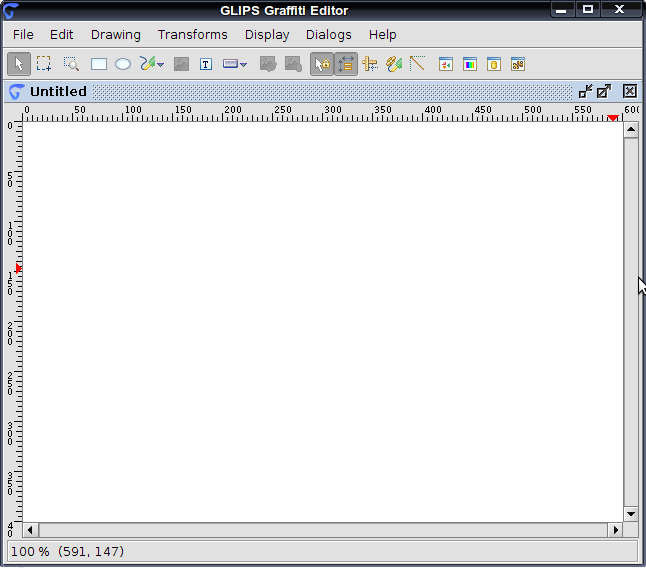Click the diagonal line corner icon
This screenshot has width=646, height=568.
[x=417, y=64]
